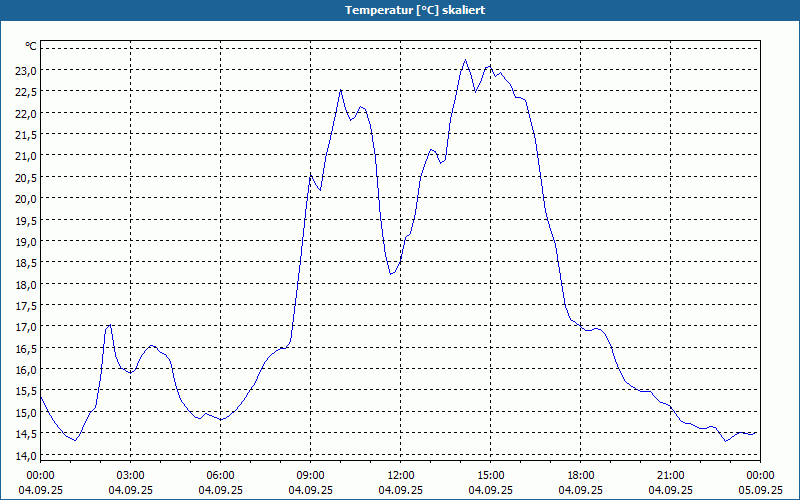Click the "00:00" label above 05.09.25

[760, 476]
